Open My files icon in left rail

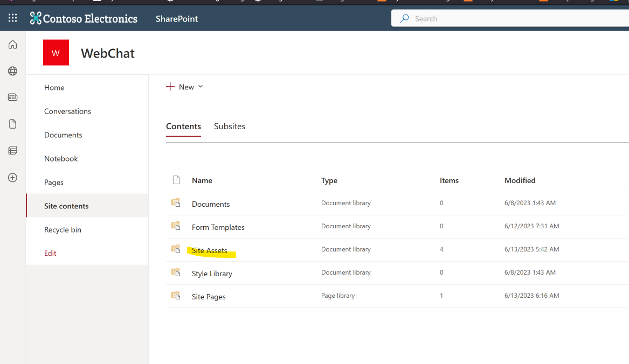[x=12, y=124]
